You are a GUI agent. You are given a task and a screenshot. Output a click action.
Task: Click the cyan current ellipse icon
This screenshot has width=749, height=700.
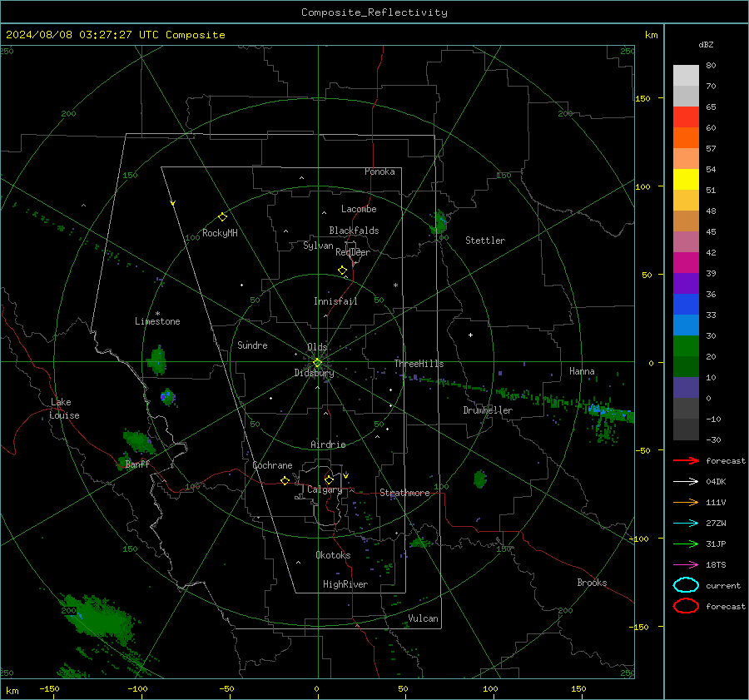pyautogui.click(x=686, y=585)
